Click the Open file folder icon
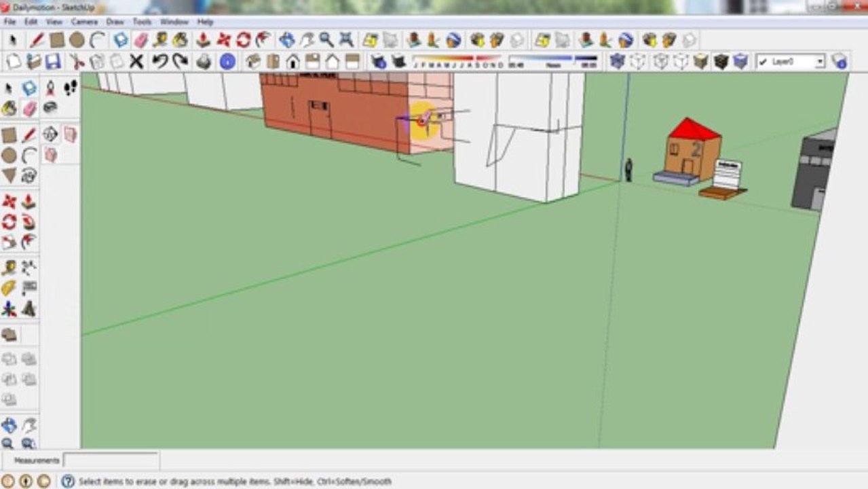 33,62
